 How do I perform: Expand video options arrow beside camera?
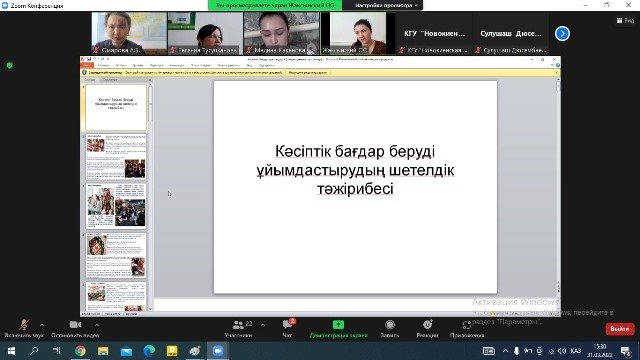97,325
